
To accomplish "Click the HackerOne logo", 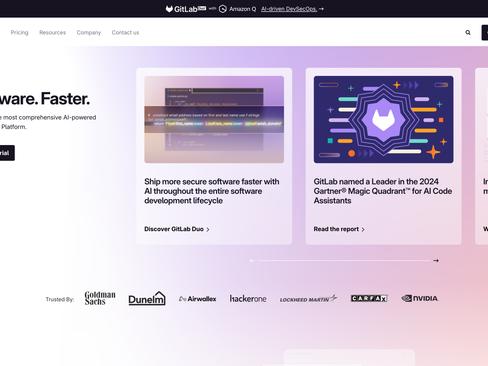I will (x=248, y=299).
